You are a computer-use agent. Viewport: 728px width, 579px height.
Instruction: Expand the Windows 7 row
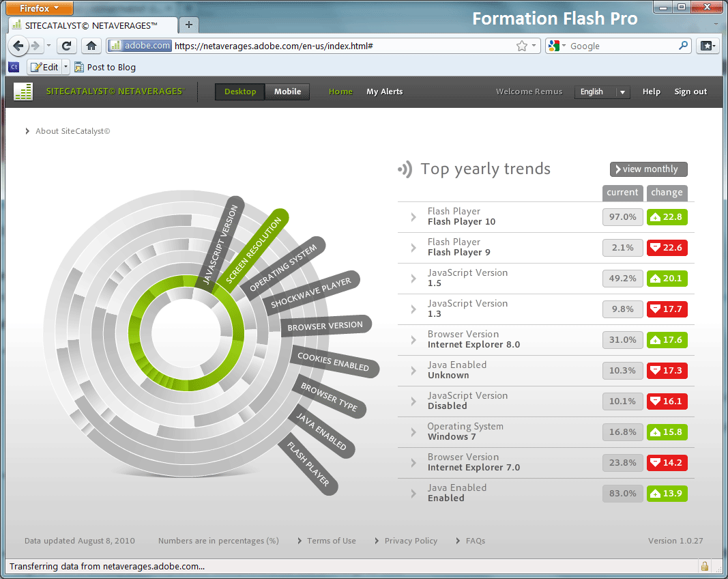pyautogui.click(x=413, y=432)
